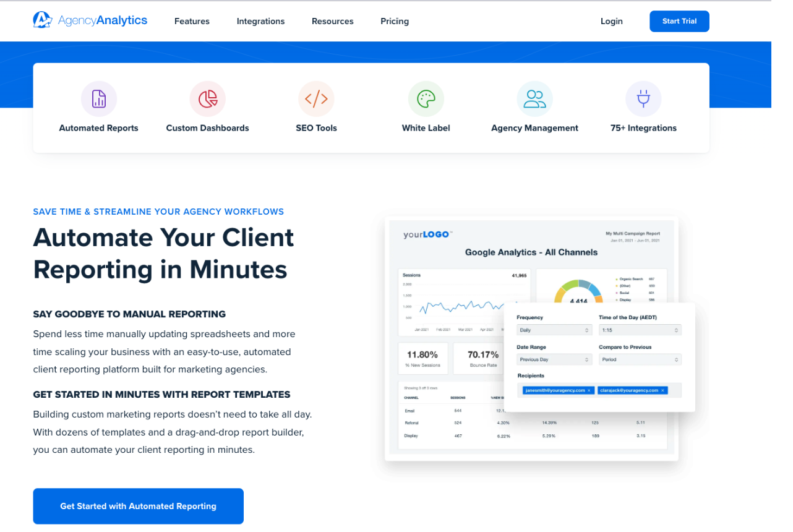Go to the Pricing page
Viewport: 793px width, 532px height.
tap(395, 21)
